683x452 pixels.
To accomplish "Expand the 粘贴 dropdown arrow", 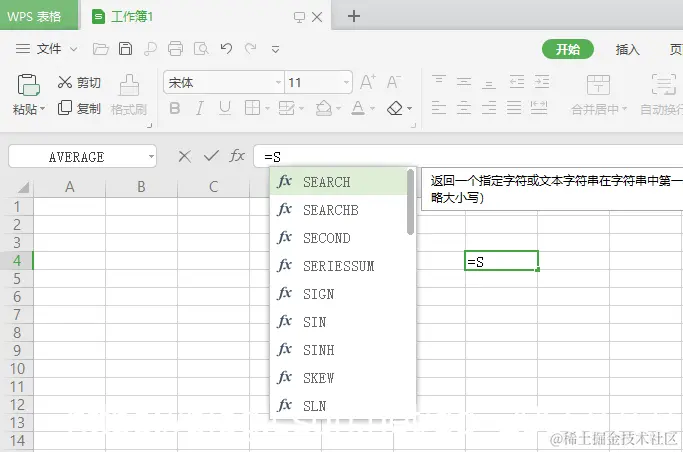I will [x=42, y=108].
